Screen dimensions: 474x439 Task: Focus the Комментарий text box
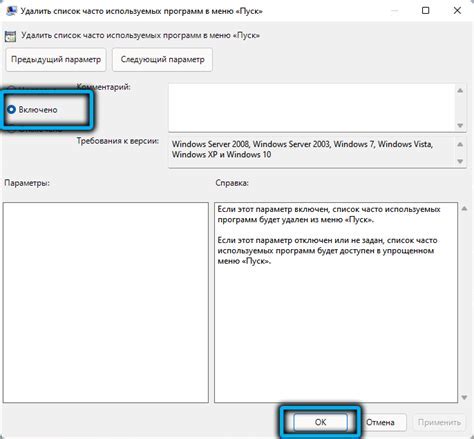pos(312,107)
